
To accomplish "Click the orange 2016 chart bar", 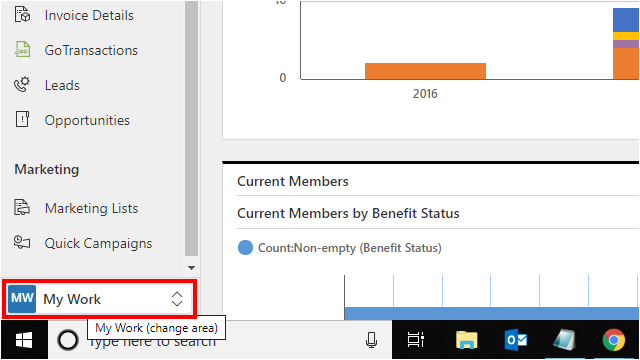I will click(x=425, y=71).
